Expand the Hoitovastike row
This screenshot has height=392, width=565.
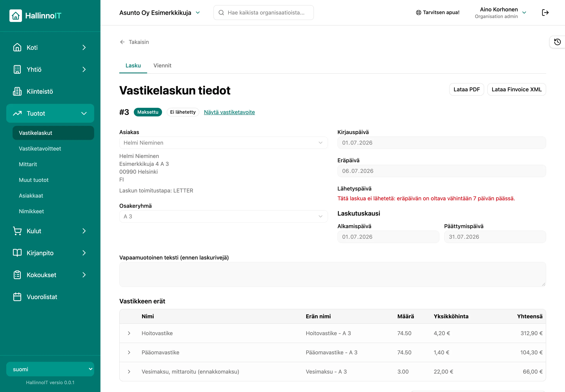click(x=129, y=333)
